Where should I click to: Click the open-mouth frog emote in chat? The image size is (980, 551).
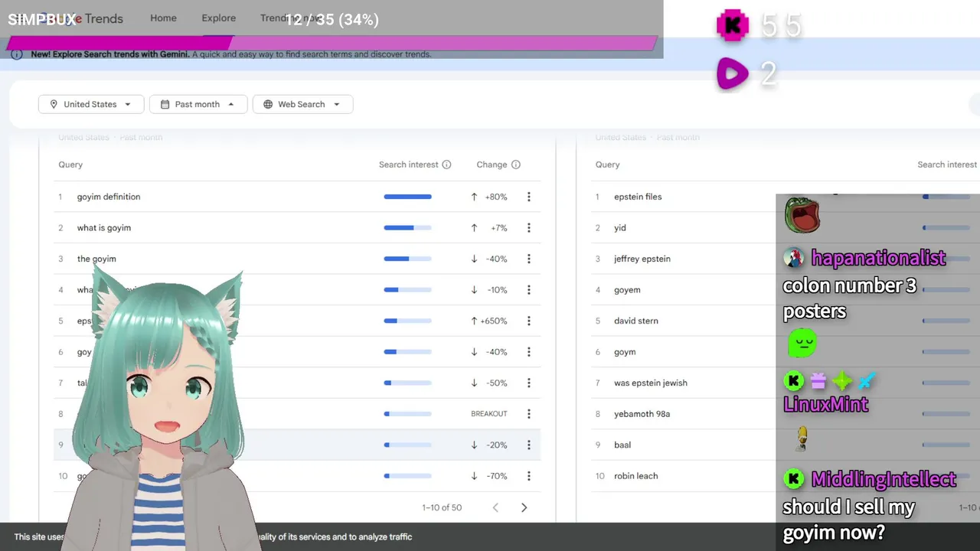click(x=802, y=217)
